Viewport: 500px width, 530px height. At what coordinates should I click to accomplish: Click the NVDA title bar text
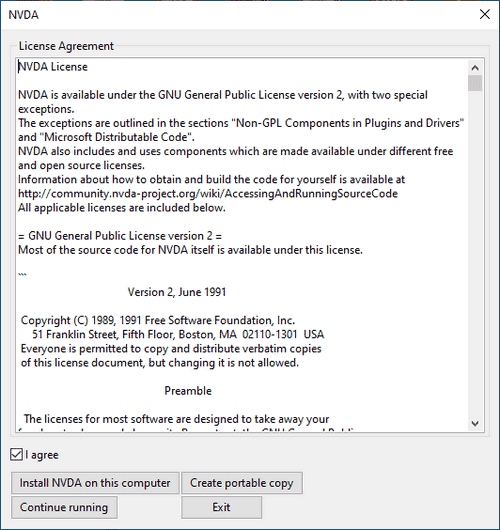pos(24,15)
